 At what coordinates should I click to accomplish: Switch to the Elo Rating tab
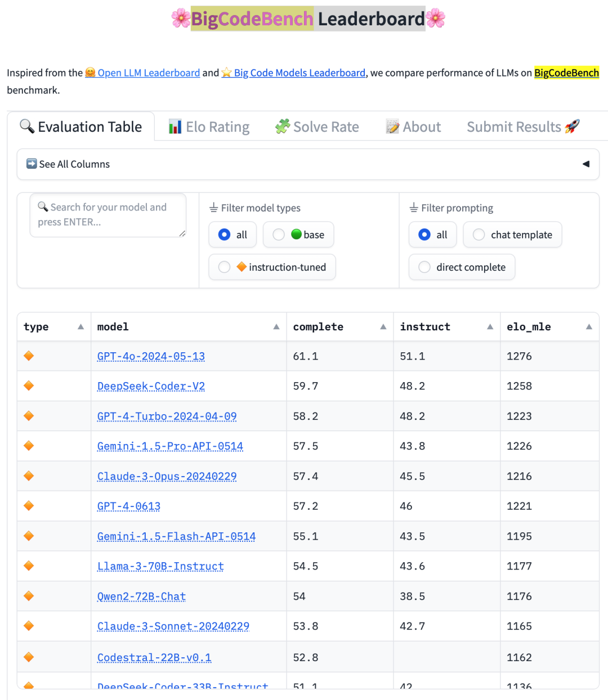209,127
